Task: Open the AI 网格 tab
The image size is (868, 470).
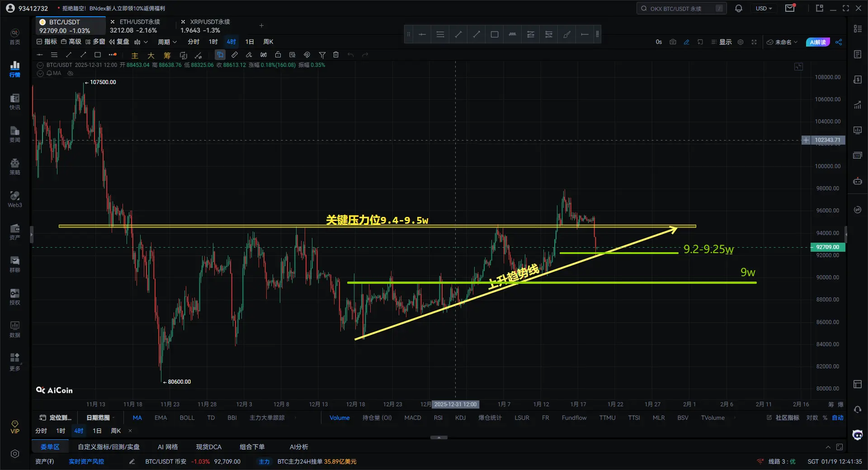Action: 168,447
